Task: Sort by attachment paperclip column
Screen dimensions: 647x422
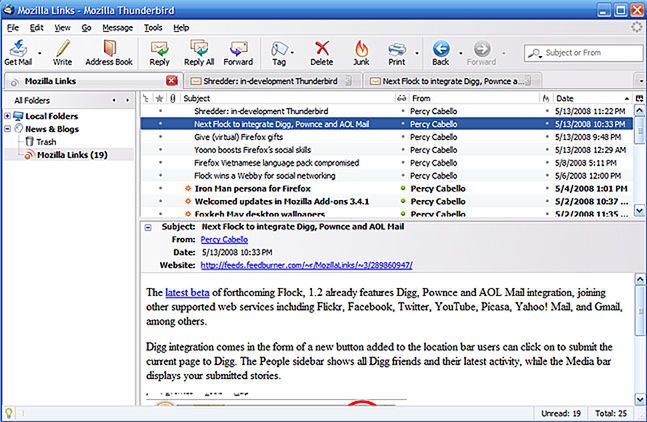Action: point(173,98)
